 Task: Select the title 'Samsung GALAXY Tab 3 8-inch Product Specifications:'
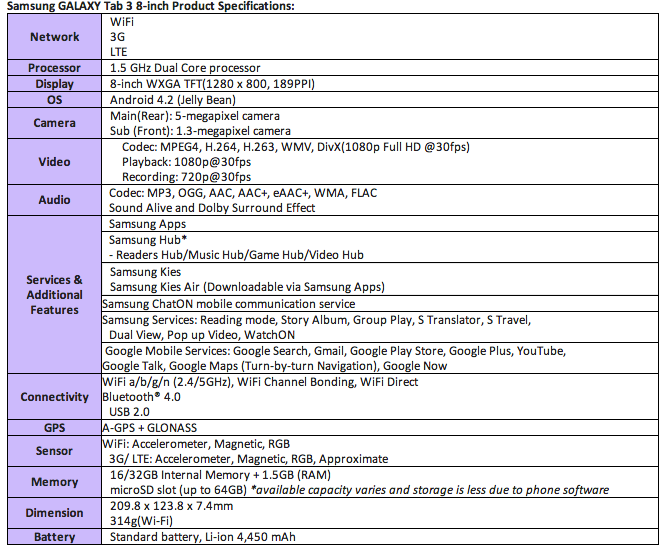150,6
